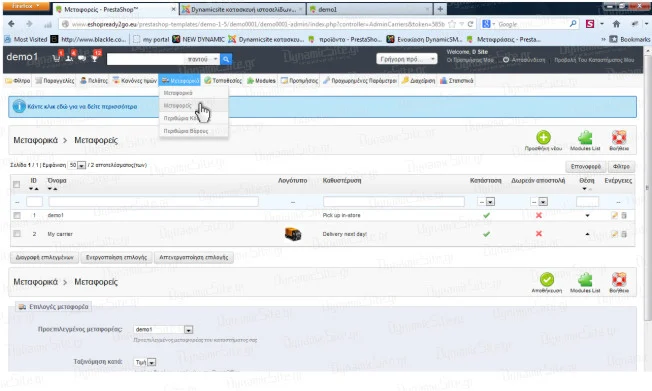Open the status filter dropdown
Screen dimensions: 652x391
click(486, 202)
